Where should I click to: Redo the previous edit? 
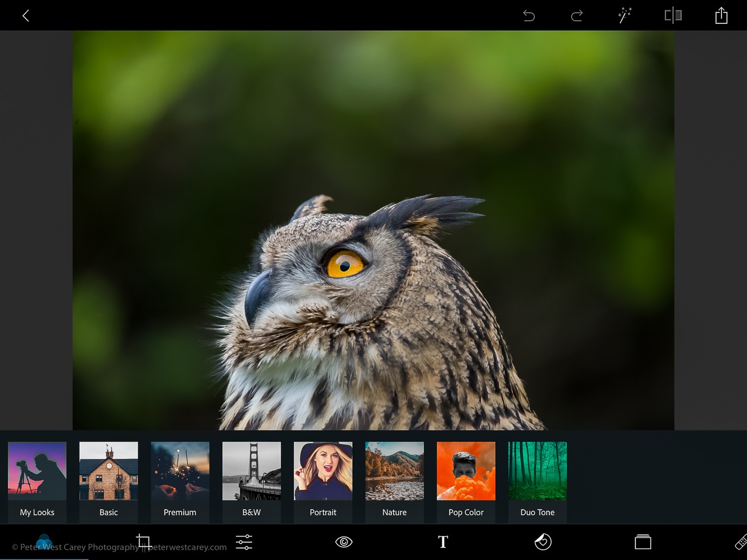click(577, 16)
